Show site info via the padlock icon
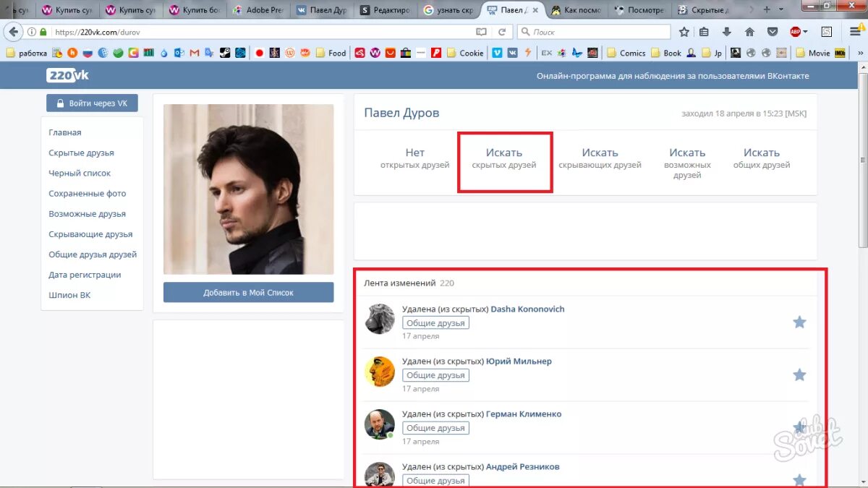The width and height of the screenshot is (868, 488). [43, 33]
